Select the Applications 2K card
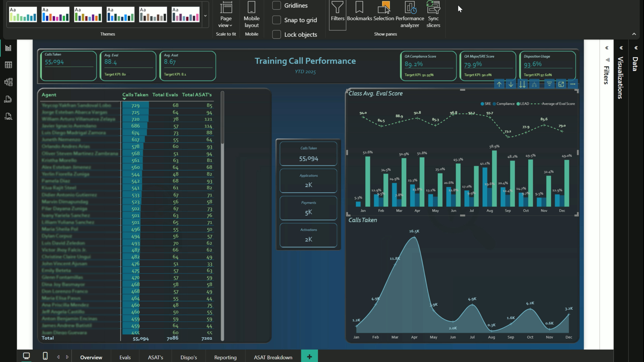The width and height of the screenshot is (644, 362). tap(308, 181)
